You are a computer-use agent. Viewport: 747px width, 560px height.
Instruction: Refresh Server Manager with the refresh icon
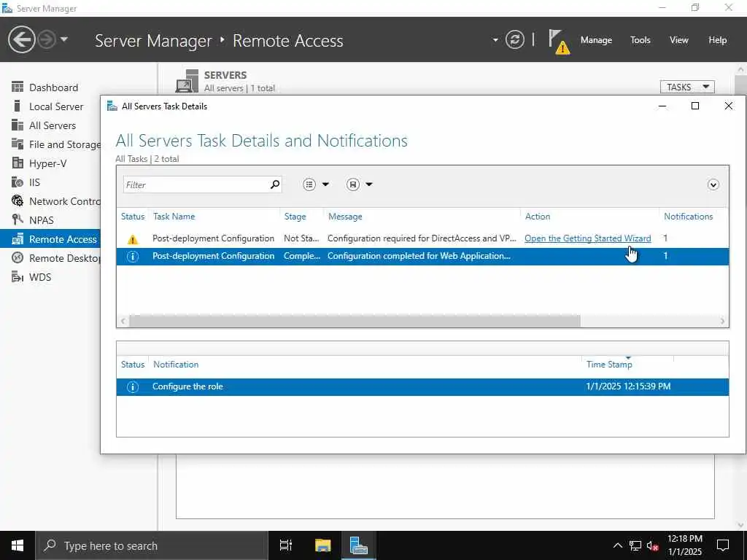click(x=514, y=39)
